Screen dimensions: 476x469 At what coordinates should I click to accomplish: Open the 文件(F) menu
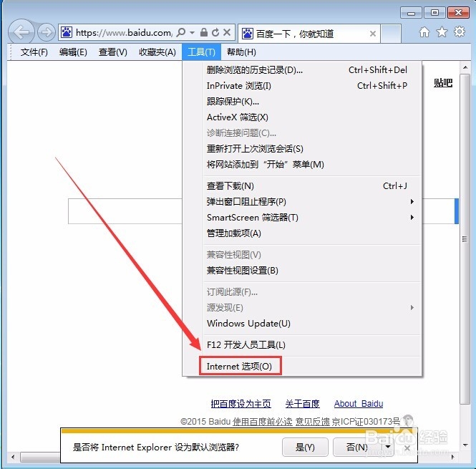point(34,52)
